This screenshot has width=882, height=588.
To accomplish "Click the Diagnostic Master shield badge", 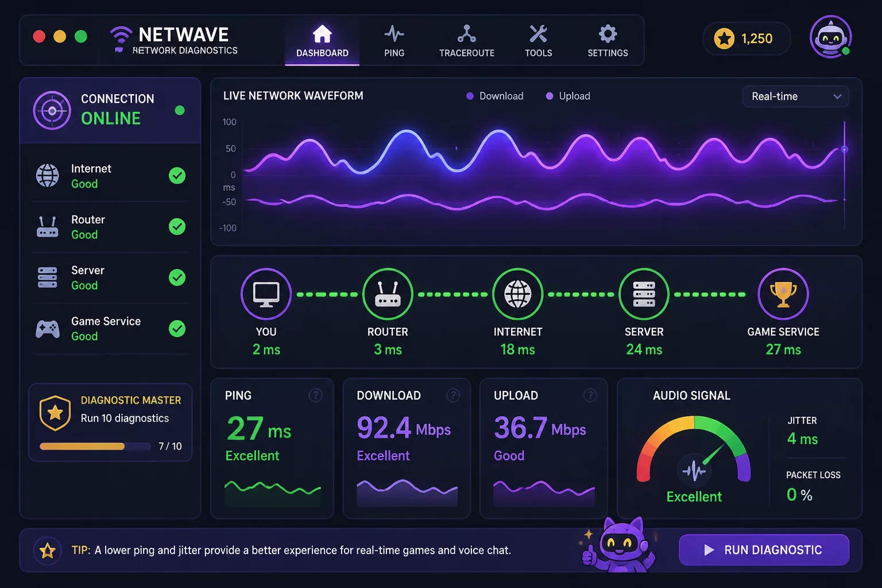I will 55,412.
